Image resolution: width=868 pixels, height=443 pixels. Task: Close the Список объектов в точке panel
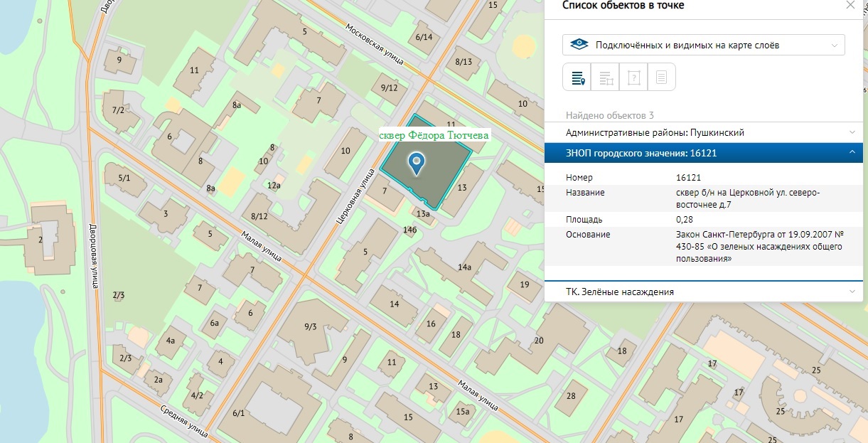pos(850,6)
